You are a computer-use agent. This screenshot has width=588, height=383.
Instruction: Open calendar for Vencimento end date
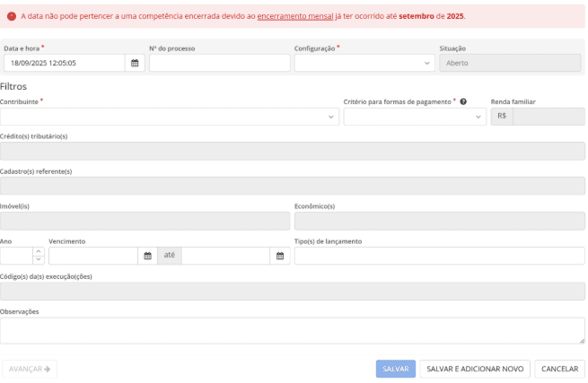pos(280,256)
